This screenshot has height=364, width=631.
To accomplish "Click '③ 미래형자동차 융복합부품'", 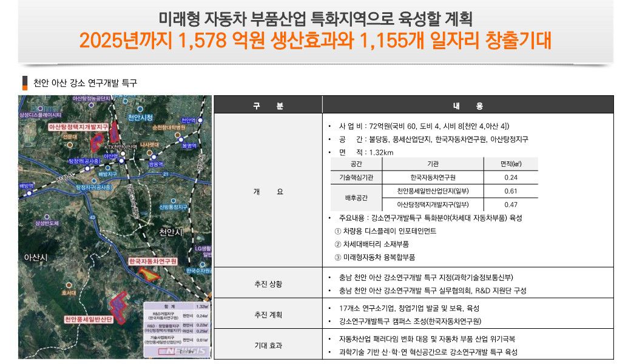I will point(375,257).
